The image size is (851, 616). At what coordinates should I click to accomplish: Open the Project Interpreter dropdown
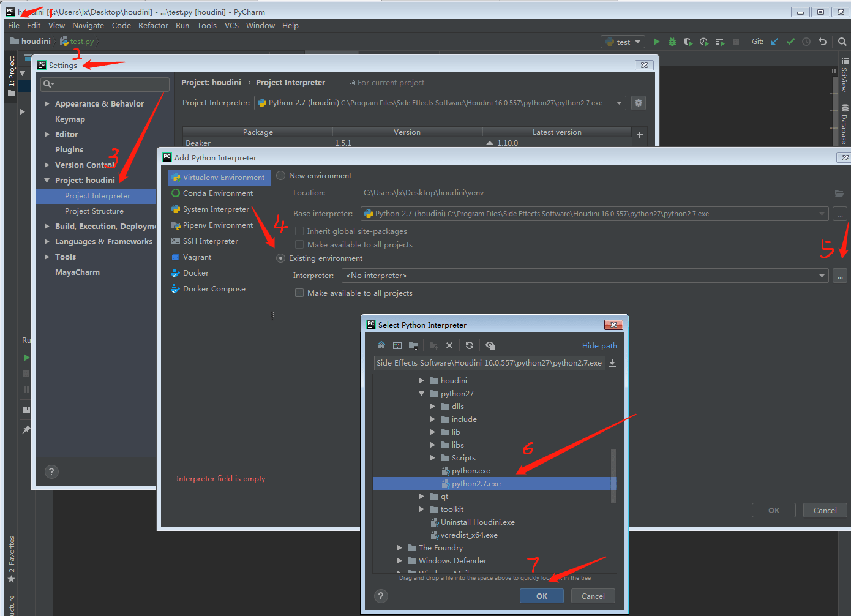pos(618,102)
